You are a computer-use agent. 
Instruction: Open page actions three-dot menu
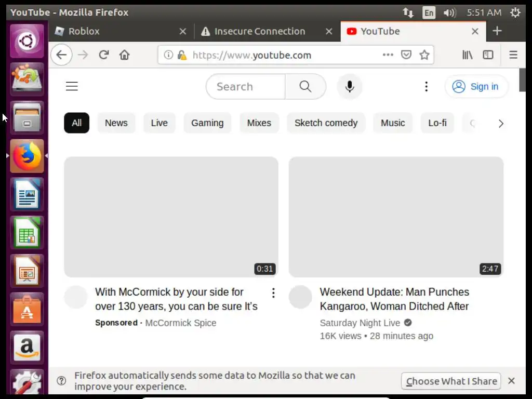tap(388, 55)
